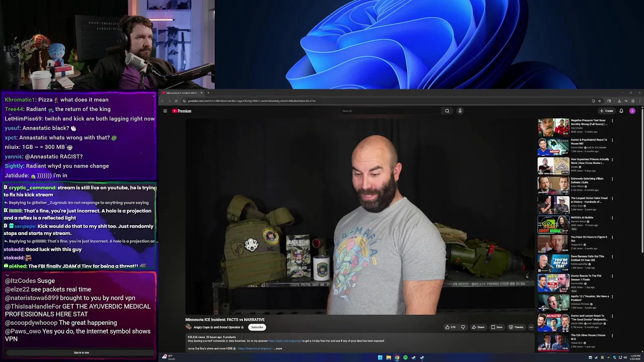
Task: Focus the YouTube search field
Action: click(x=391, y=111)
